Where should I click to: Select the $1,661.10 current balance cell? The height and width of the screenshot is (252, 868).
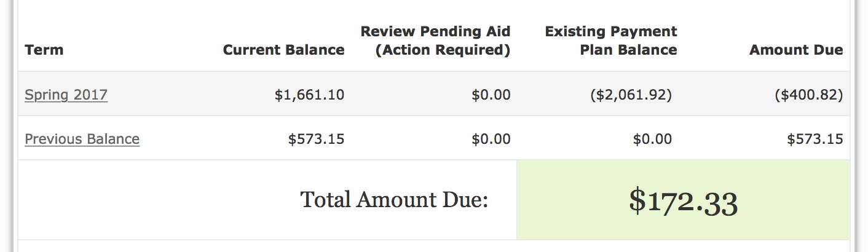point(310,95)
